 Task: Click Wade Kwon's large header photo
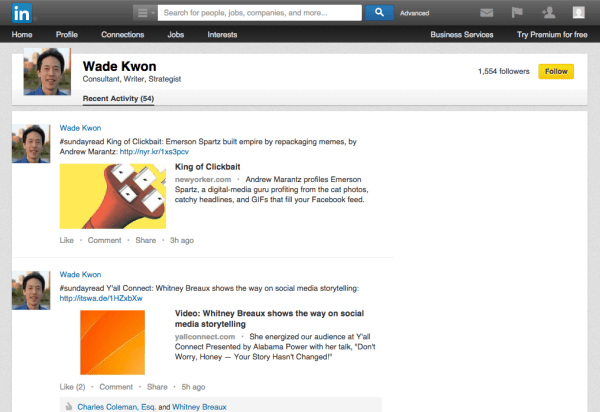click(x=47, y=72)
